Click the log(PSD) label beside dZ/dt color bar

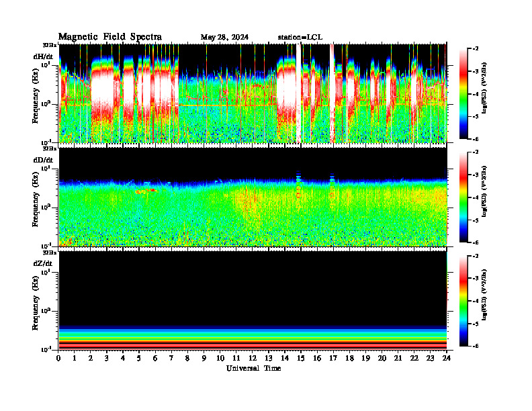(484, 294)
